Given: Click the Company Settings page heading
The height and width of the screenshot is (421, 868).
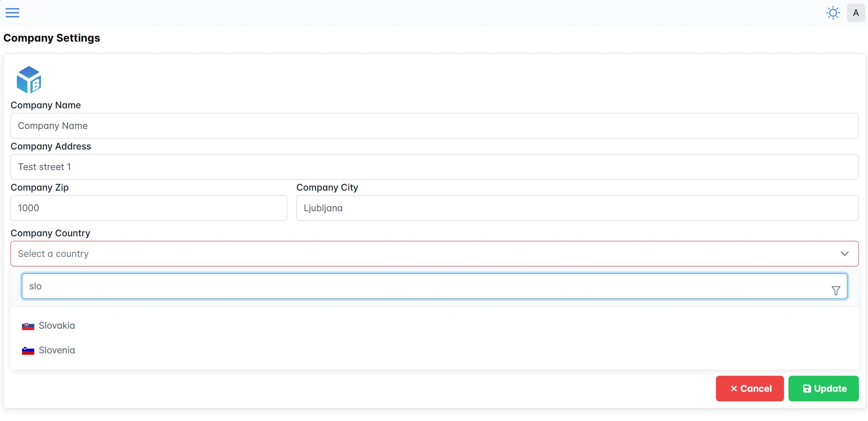Looking at the screenshot, I should (x=52, y=38).
